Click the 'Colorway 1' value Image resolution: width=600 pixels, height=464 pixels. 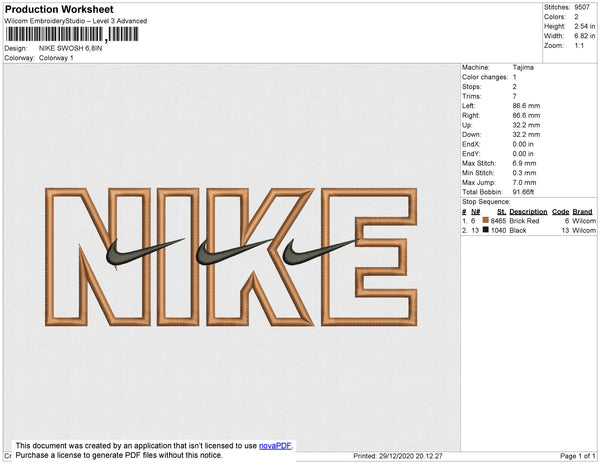point(56,58)
